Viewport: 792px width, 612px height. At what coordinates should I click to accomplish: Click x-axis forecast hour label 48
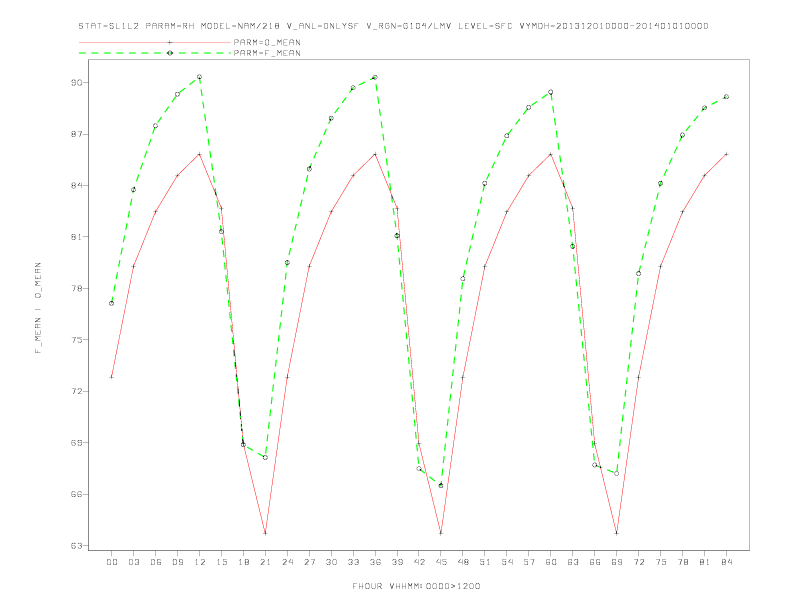tap(463, 562)
